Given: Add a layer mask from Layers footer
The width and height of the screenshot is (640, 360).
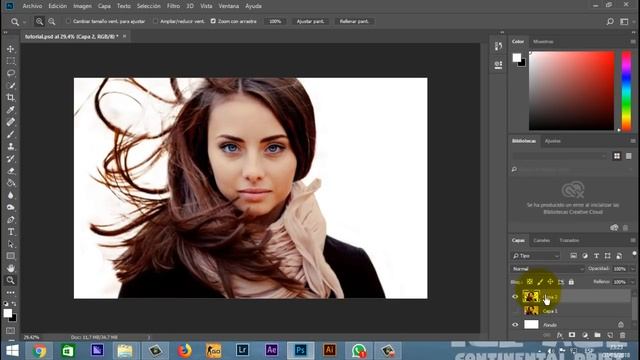Looking at the screenshot, I should (x=572, y=335).
